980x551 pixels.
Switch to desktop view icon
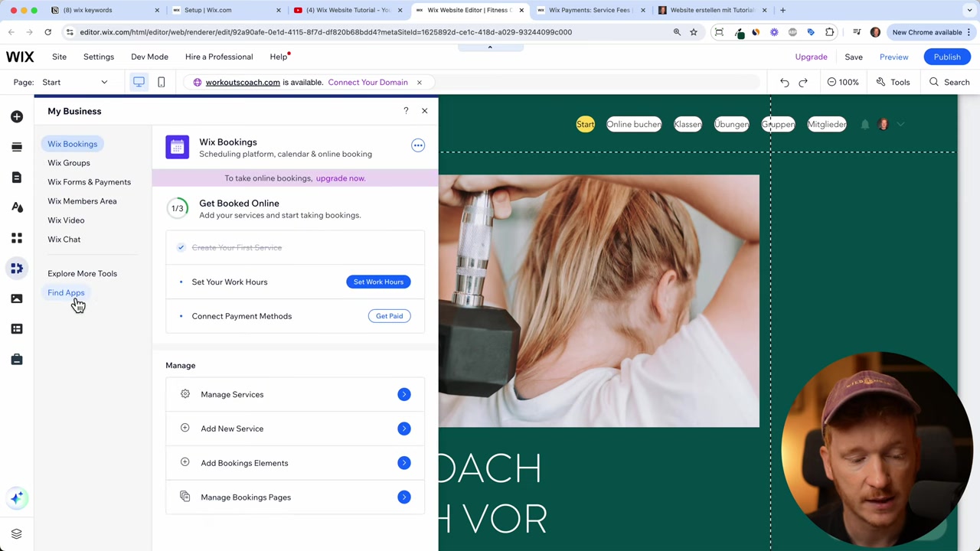(139, 82)
